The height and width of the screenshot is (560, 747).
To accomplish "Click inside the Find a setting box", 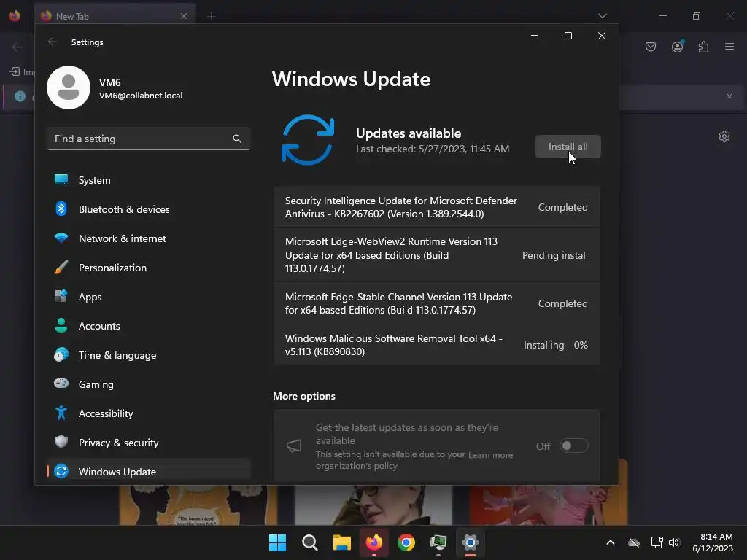I will (x=149, y=139).
